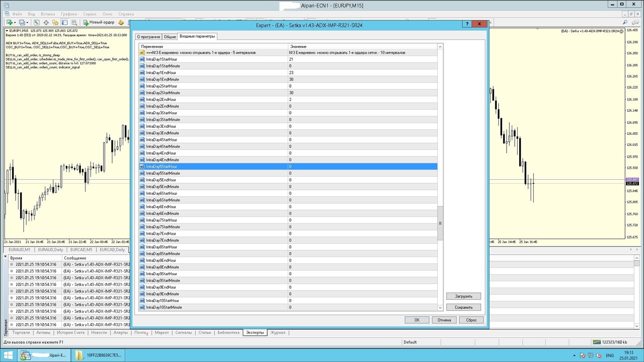Open the Navigator star-folder icon

click(x=55, y=22)
